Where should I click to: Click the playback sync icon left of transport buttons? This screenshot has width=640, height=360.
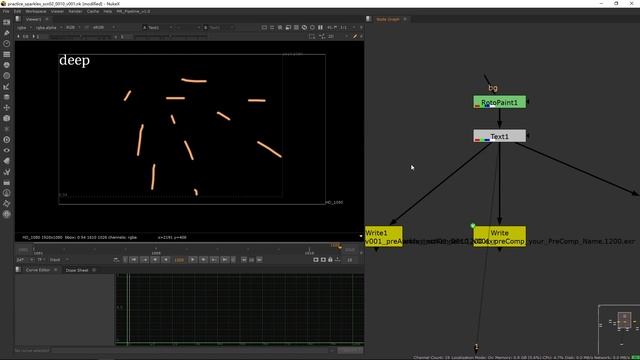(x=116, y=260)
